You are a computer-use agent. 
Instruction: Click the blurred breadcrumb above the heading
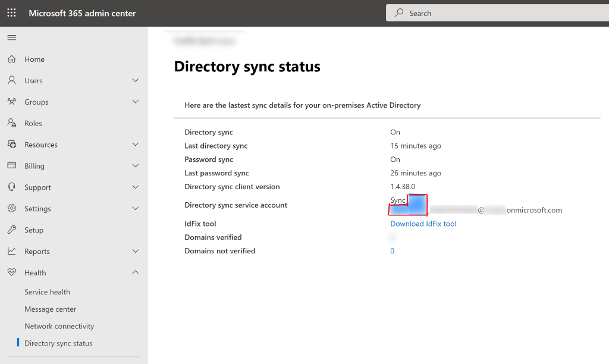coord(205,40)
